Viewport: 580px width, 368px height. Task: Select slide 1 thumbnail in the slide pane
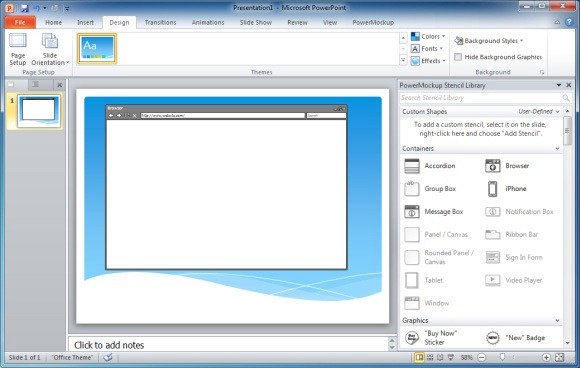coord(39,110)
